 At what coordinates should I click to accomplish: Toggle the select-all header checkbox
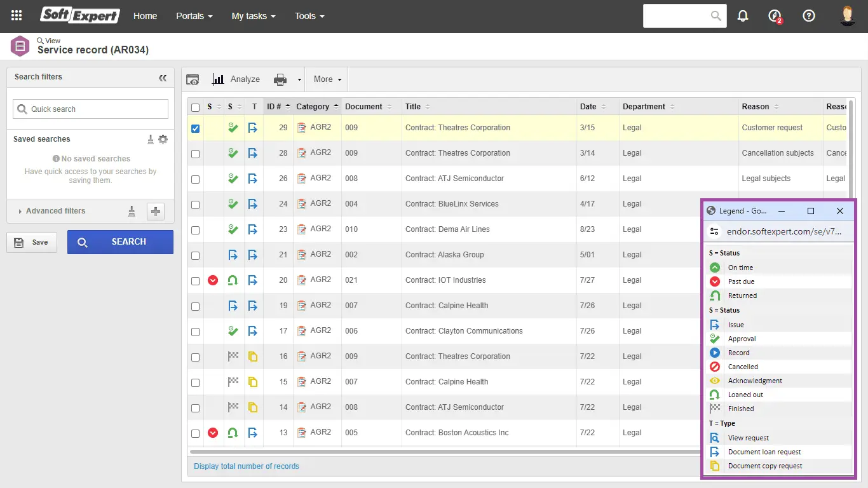pyautogui.click(x=195, y=107)
